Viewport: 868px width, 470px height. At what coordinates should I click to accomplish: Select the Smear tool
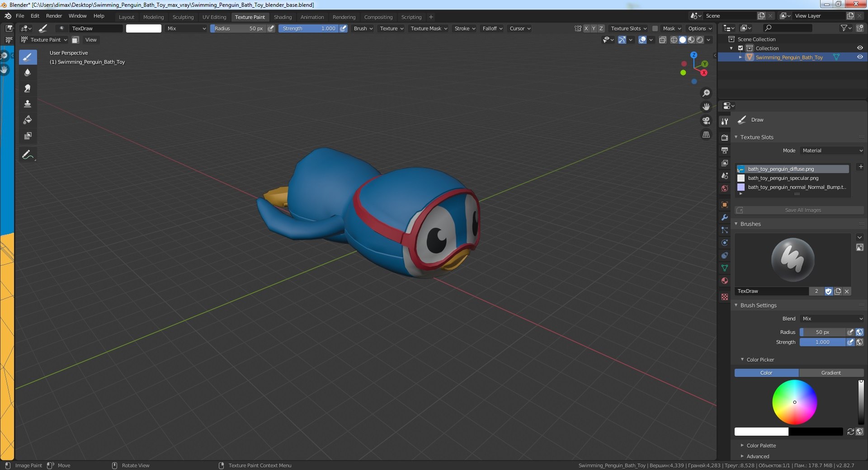[x=28, y=88]
